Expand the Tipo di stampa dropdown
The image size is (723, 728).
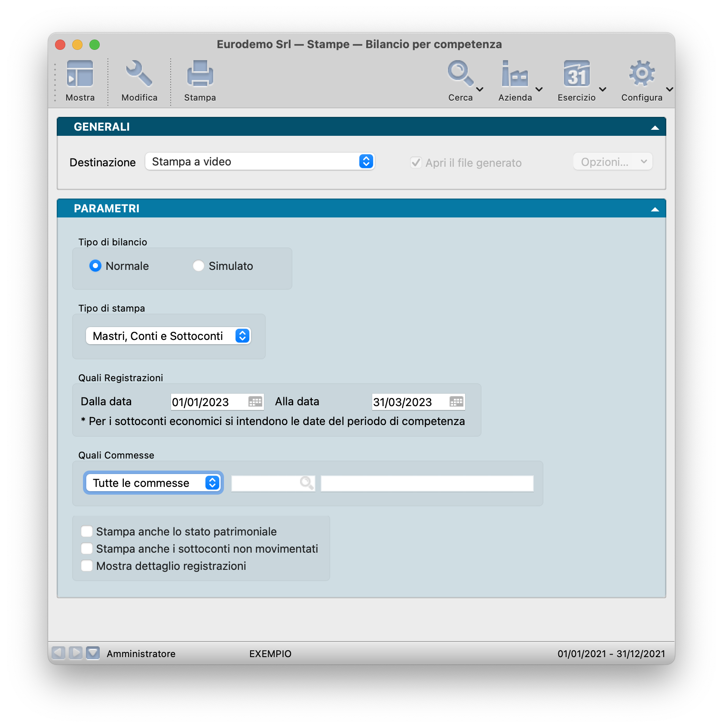[168, 336]
